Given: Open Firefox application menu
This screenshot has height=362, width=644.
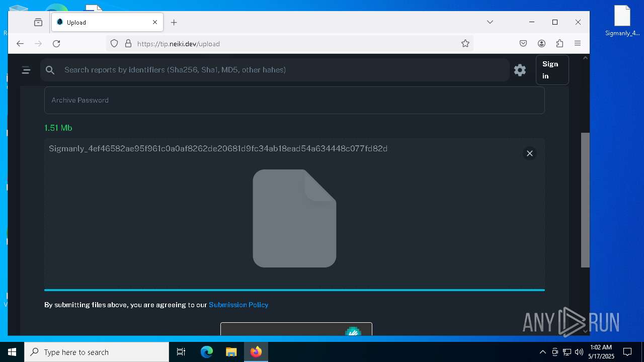Looking at the screenshot, I should coord(578,44).
